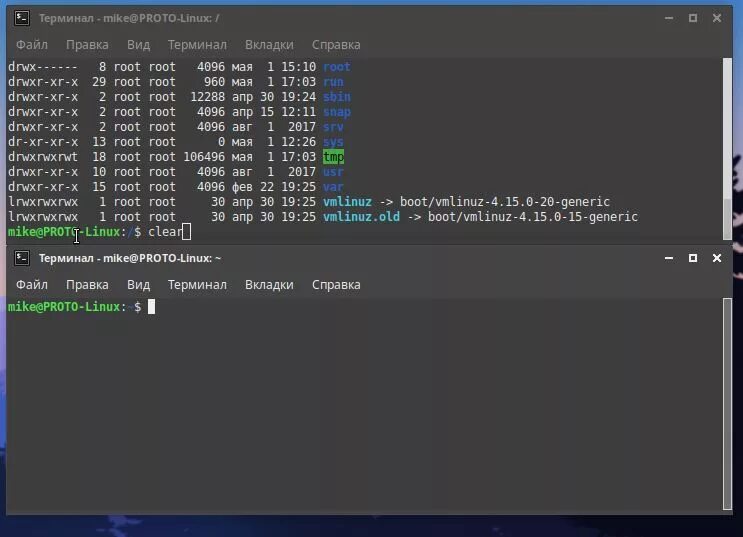Open Правка menu in bottom terminal window
The image size is (743, 537).
(x=87, y=284)
